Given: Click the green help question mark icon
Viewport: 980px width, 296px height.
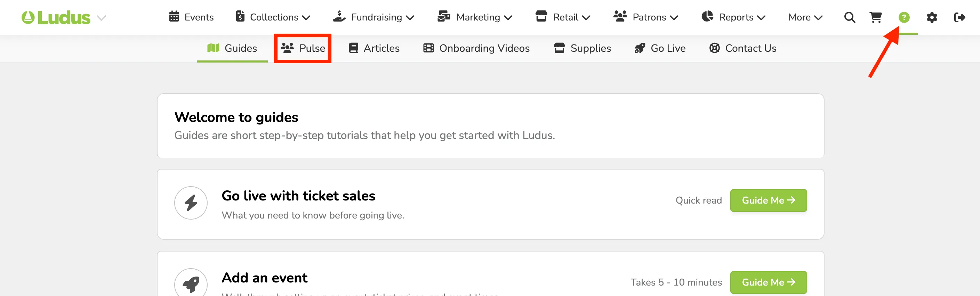Looking at the screenshot, I should coord(904,17).
